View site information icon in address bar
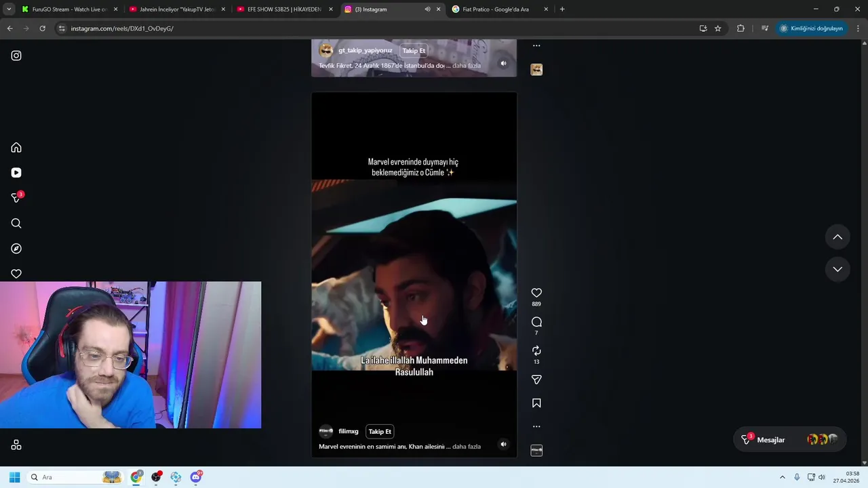This screenshot has width=868, height=488. (x=62, y=28)
